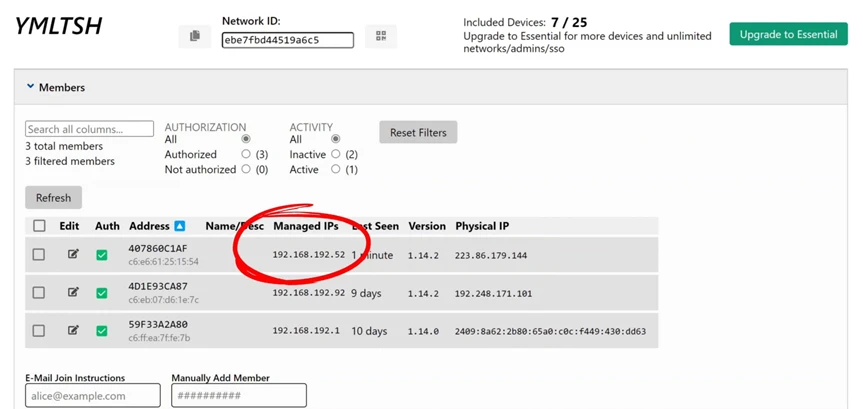Image resolution: width=863 pixels, height=409 pixels.
Task: Toggle the Address column sort arrow
Action: click(179, 226)
